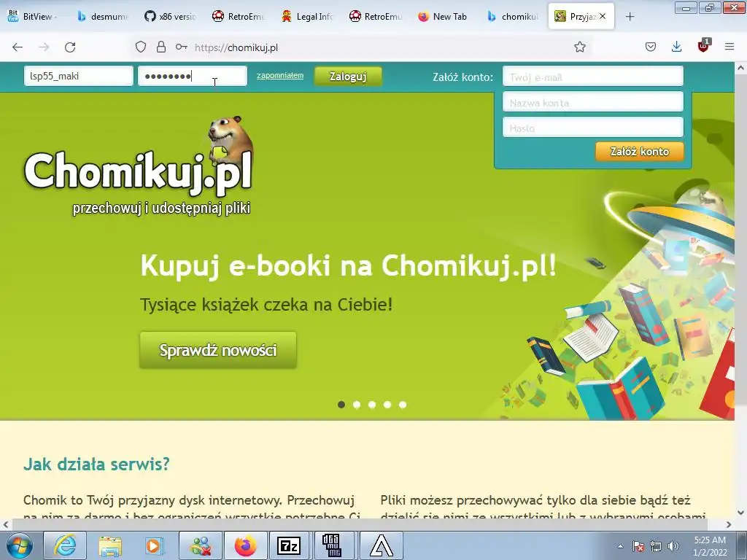Click the Zaloguj login button
The height and width of the screenshot is (560, 747).
pyautogui.click(x=348, y=76)
